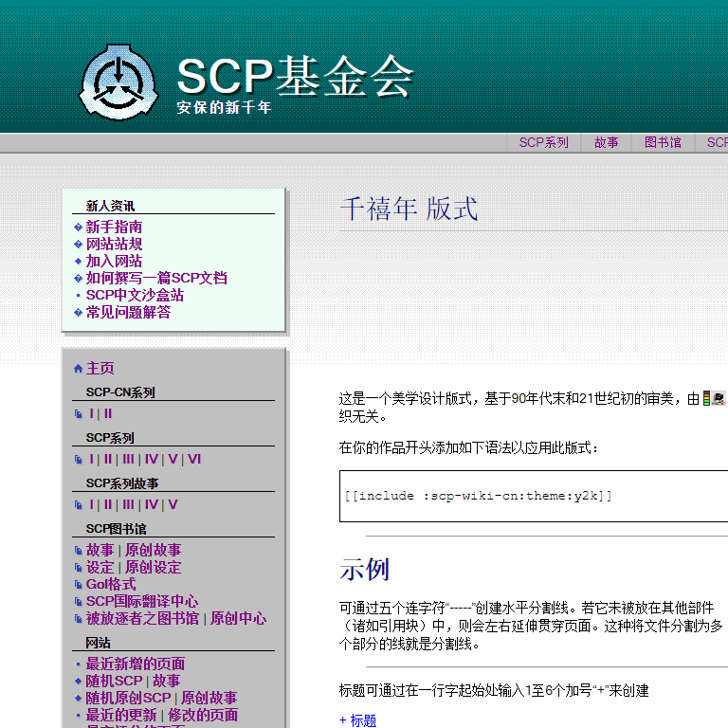728x728 pixels.
Task: Click the page icon under SCP-CN系列
Action: tap(78, 414)
